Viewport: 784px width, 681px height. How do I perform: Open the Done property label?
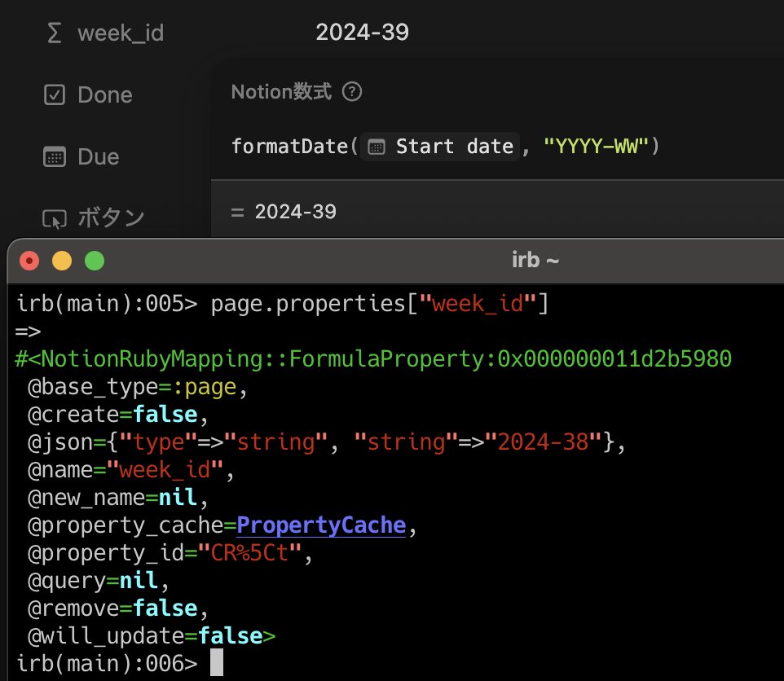coord(105,94)
